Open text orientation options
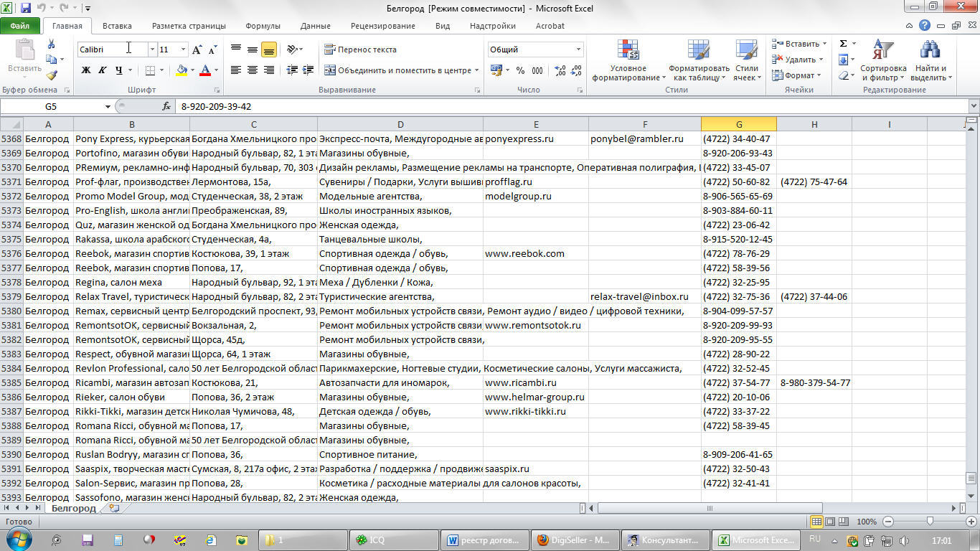This screenshot has height=551, width=980. point(294,50)
